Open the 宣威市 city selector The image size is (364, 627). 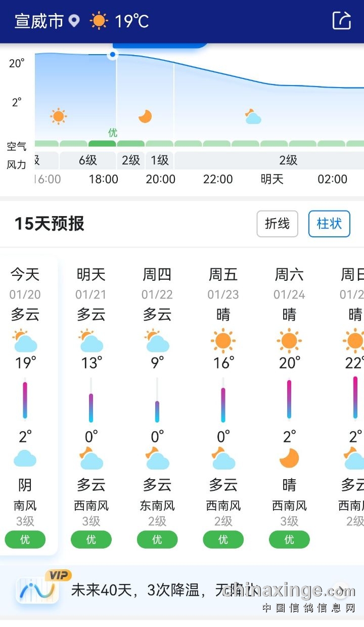coord(39,21)
